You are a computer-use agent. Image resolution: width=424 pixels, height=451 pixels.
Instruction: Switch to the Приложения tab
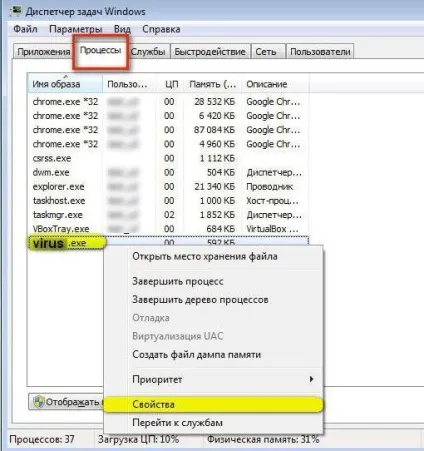44,52
